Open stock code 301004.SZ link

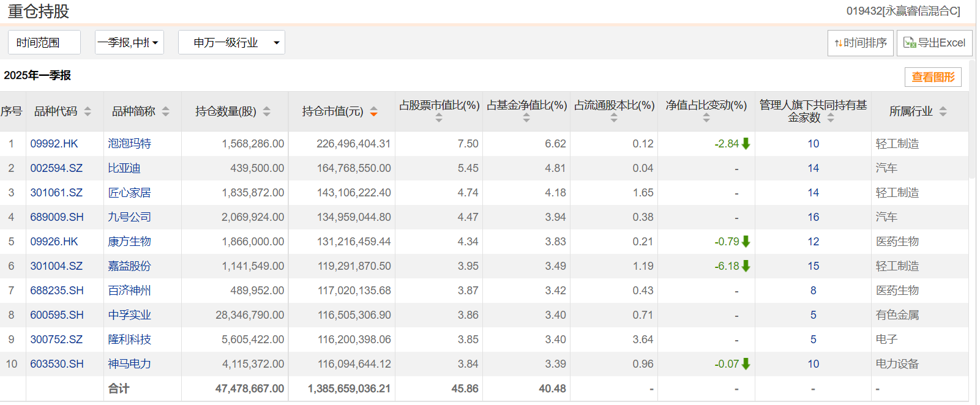click(56, 266)
